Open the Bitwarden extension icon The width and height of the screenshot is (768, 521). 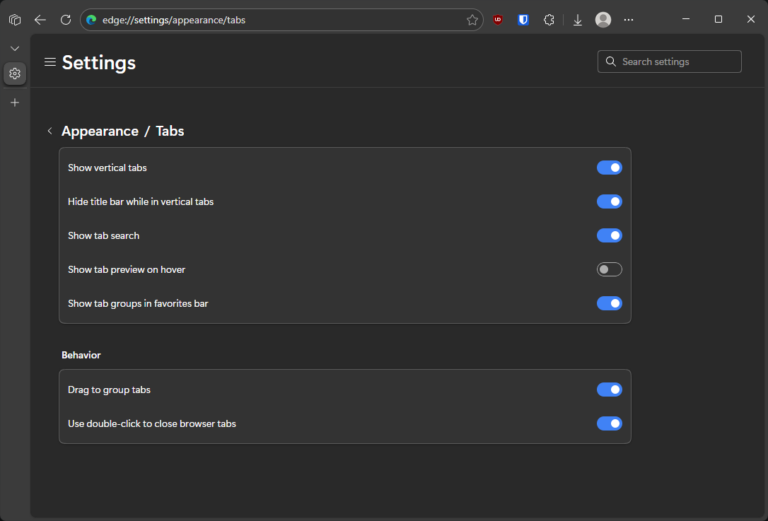pos(524,20)
